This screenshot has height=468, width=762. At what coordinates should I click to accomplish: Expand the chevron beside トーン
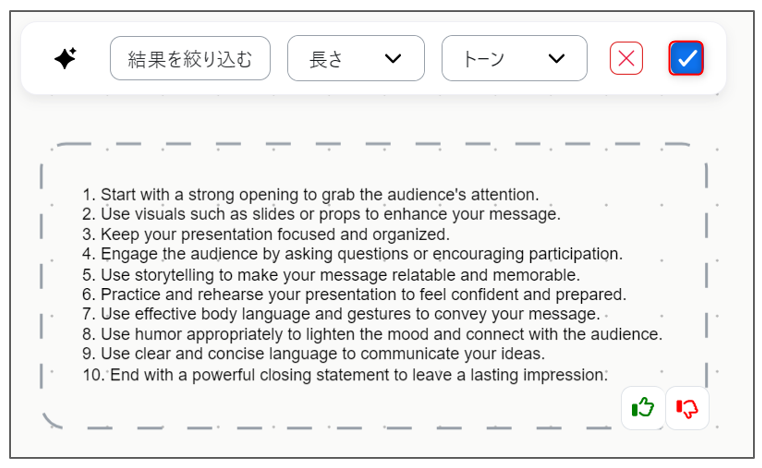pos(556,59)
